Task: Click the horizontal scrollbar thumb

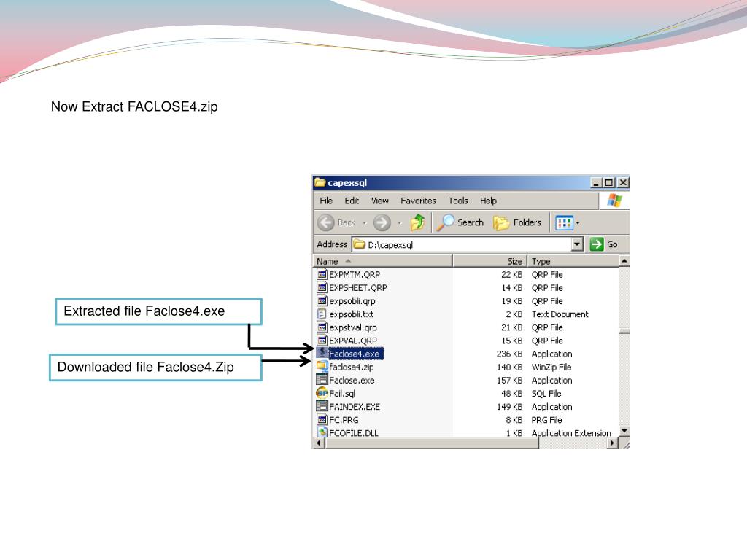Action: 432,443
